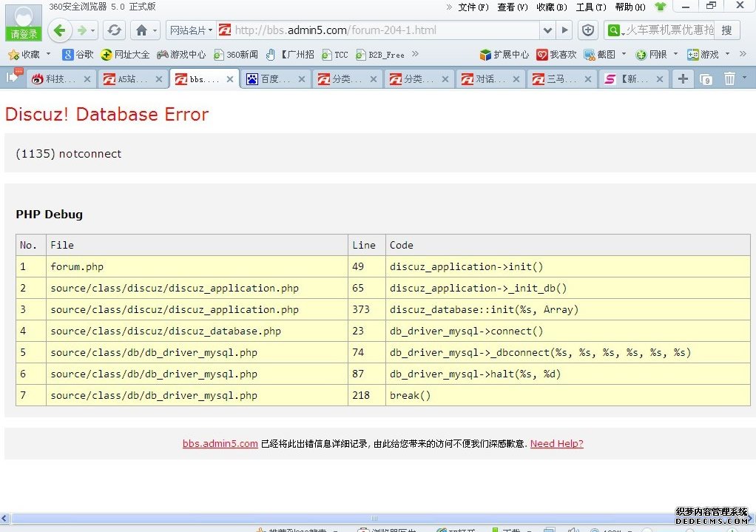Image resolution: width=756 pixels, height=532 pixels.
Task: Close the 百度 tab
Action: [x=302, y=79]
